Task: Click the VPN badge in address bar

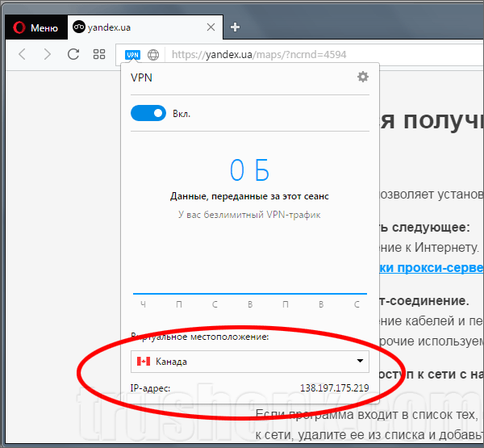Action: [x=132, y=55]
